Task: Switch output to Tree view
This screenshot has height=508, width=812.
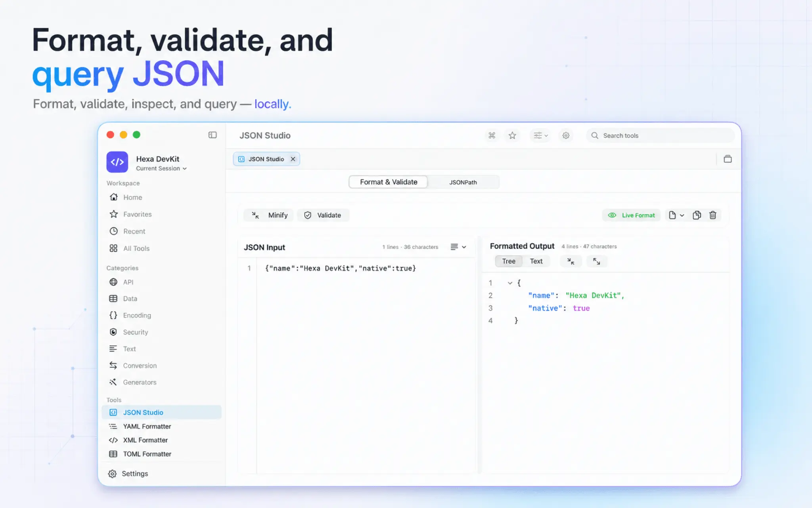Action: pos(509,261)
